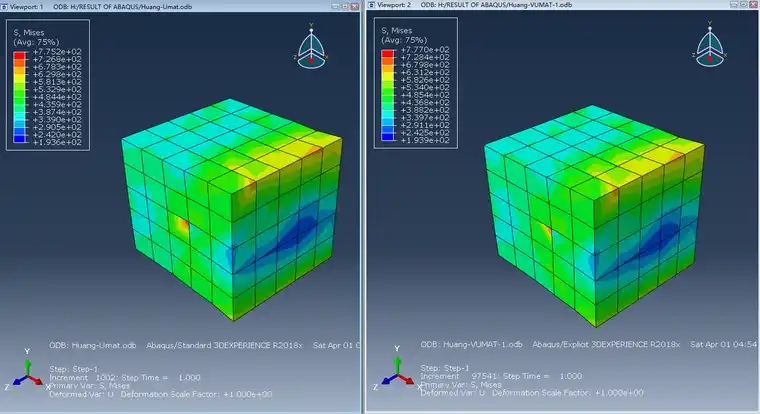The height and width of the screenshot is (414, 760).
Task: Activate Viewport 1 via its title bar
Action: click(170, 6)
